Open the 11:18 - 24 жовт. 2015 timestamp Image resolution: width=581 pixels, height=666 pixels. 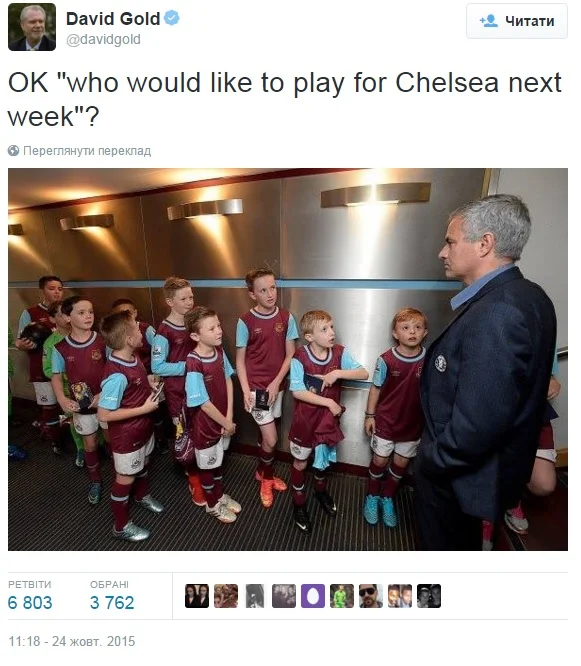(72, 641)
